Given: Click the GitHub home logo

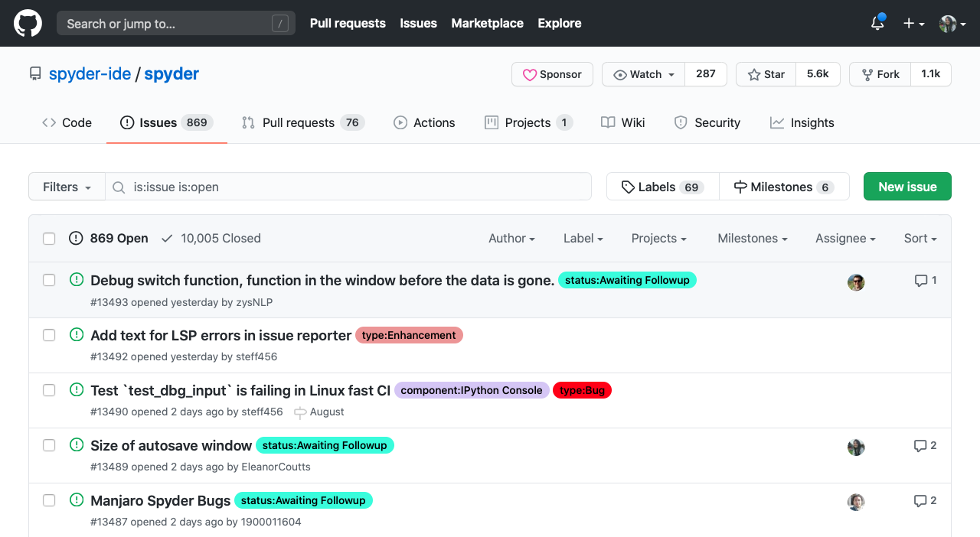Looking at the screenshot, I should click(28, 23).
